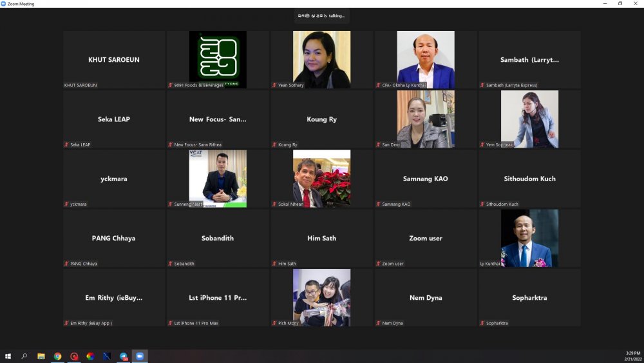The width and height of the screenshot is (644, 363).
Task: Click muted mic icon next to Seka LEAP
Action: [x=66, y=144]
